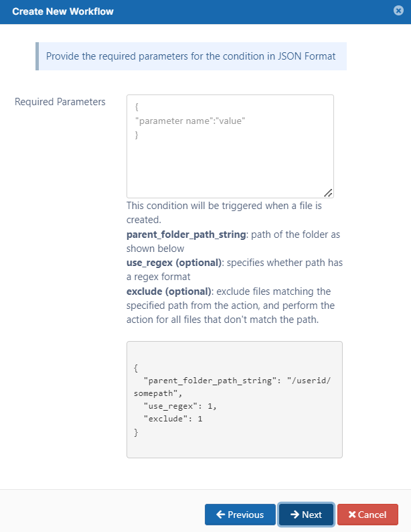Click the bold exclude (optional) term
Image resolution: width=411 pixels, height=532 pixels.
pos(169,291)
